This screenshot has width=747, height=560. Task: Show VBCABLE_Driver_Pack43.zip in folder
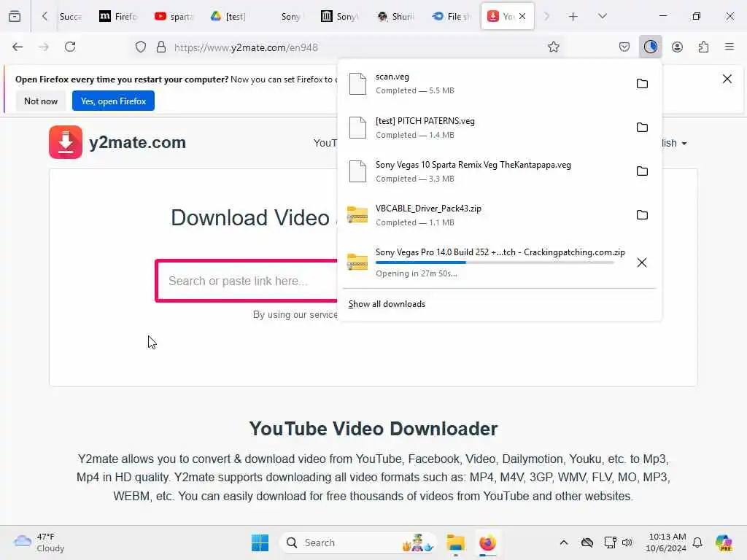tap(642, 215)
